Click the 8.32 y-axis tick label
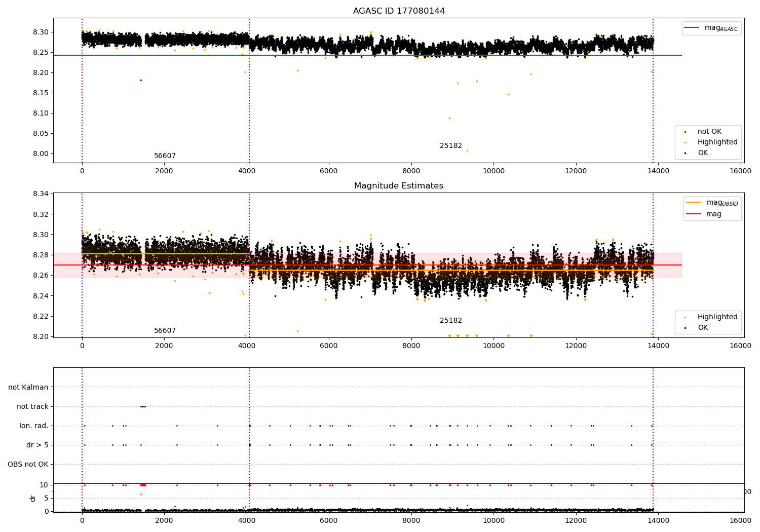The height and width of the screenshot is (532, 760). coord(40,214)
